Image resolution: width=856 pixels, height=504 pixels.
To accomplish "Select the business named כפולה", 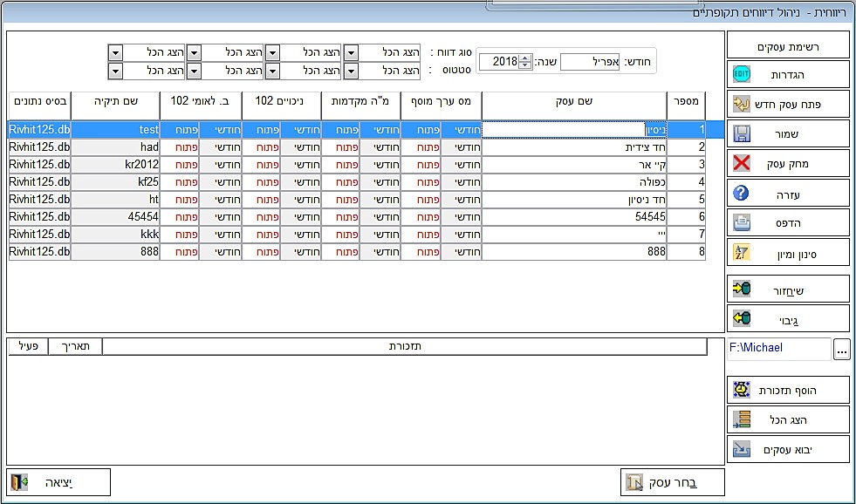I will pyautogui.click(x=574, y=182).
